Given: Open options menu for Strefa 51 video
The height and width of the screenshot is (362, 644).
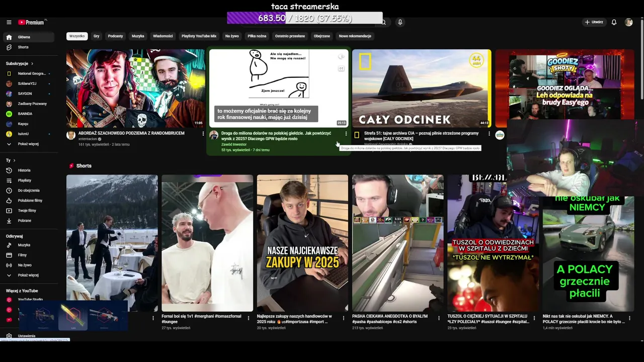Looking at the screenshot, I should coord(489,134).
